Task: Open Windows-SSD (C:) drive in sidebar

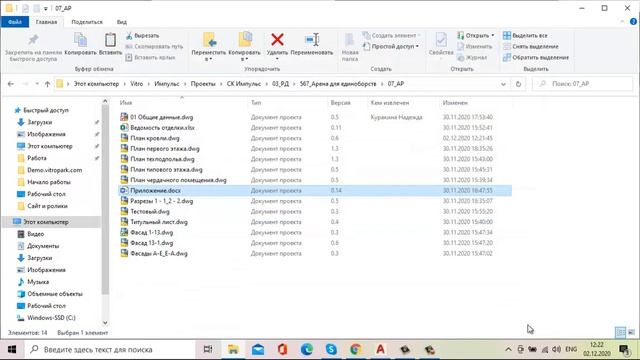Action: point(51,318)
